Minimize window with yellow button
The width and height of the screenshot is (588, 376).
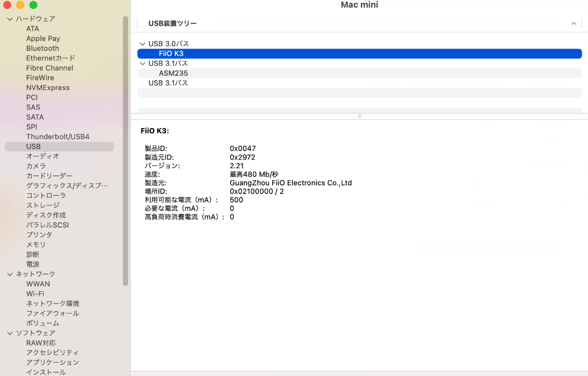[20, 5]
